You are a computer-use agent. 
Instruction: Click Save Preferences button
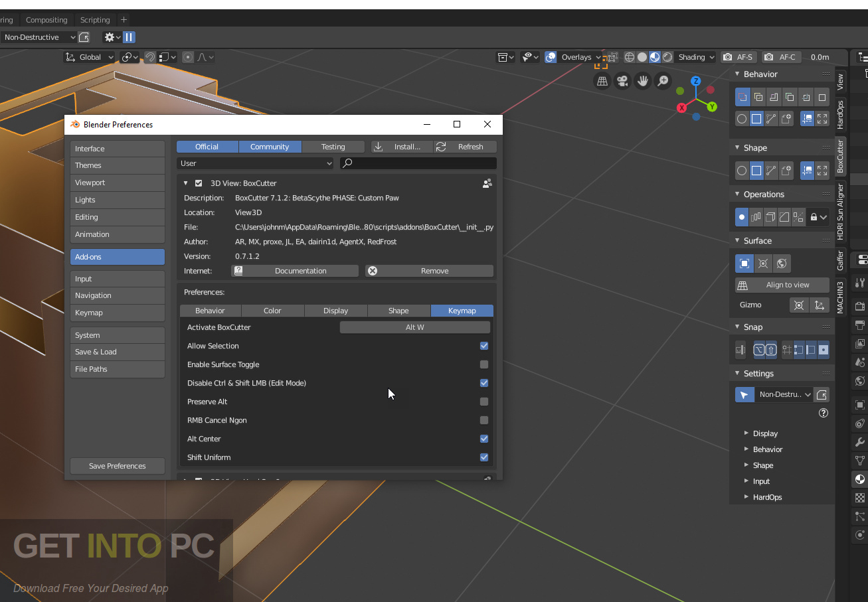click(118, 466)
